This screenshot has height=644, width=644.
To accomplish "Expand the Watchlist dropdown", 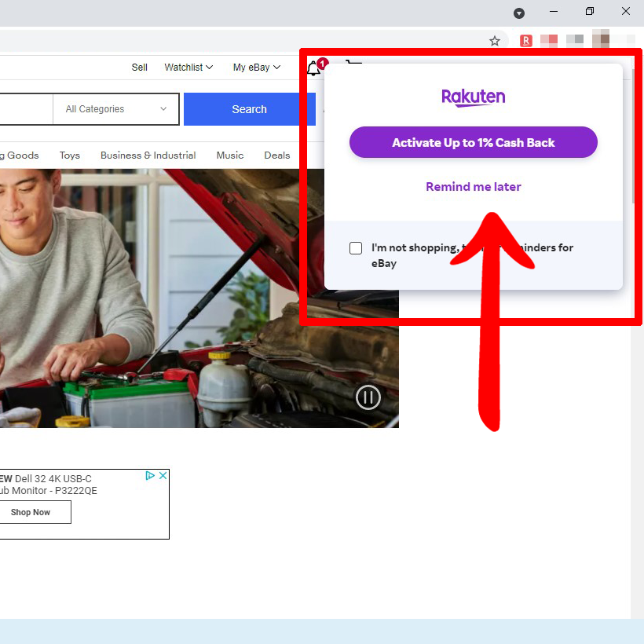I will [x=188, y=68].
